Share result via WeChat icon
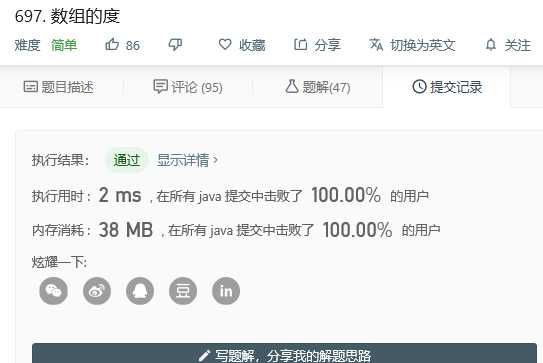The width and height of the screenshot is (543, 363). pos(53,291)
